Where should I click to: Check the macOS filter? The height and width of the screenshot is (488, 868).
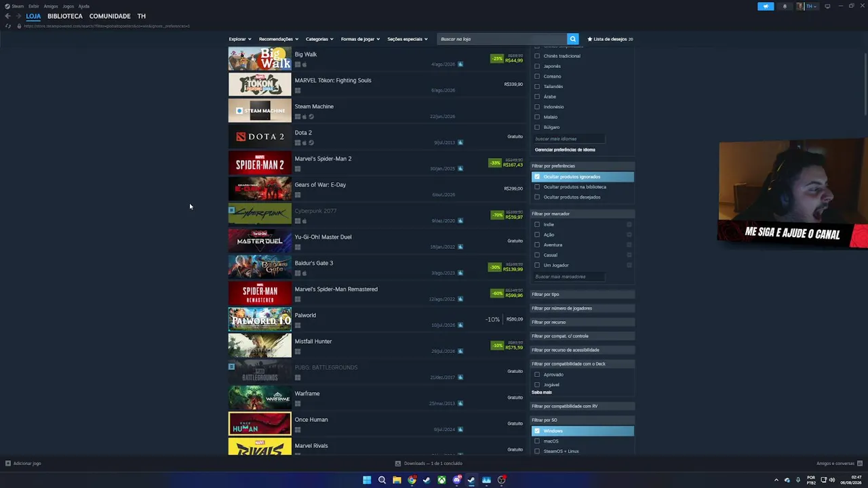tap(537, 441)
